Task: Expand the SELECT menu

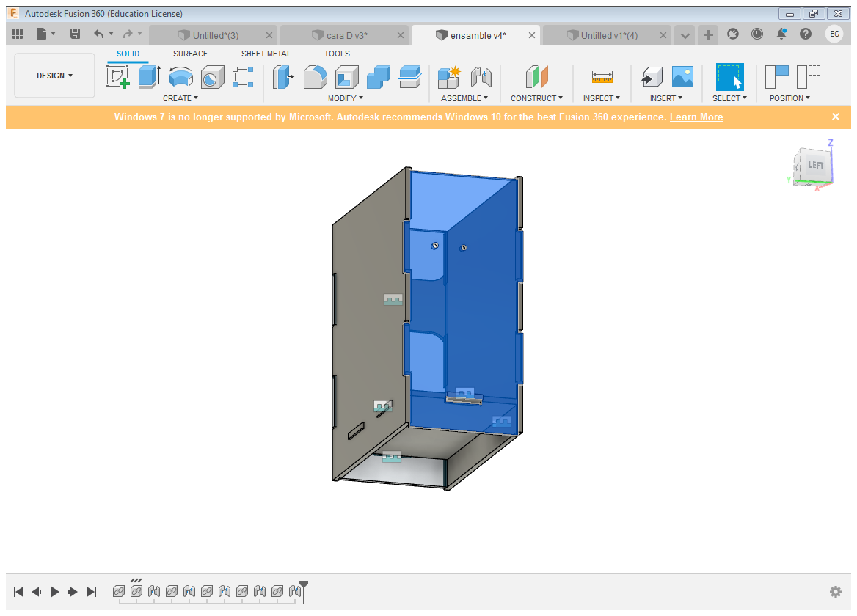Action: [729, 98]
